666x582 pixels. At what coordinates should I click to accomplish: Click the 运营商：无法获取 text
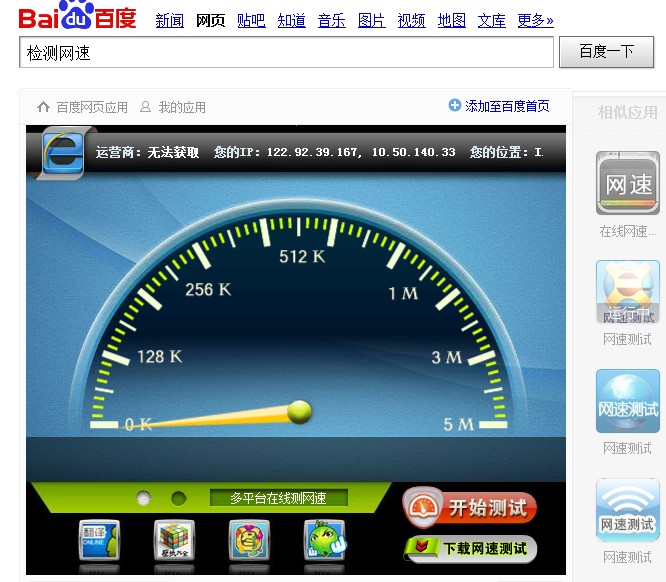coord(147,152)
